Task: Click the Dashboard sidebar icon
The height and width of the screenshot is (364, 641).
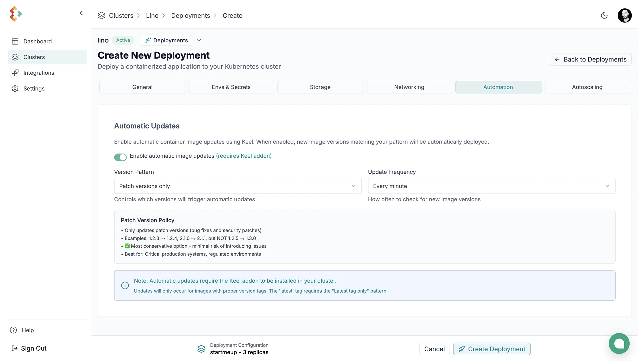Action: click(x=15, y=41)
